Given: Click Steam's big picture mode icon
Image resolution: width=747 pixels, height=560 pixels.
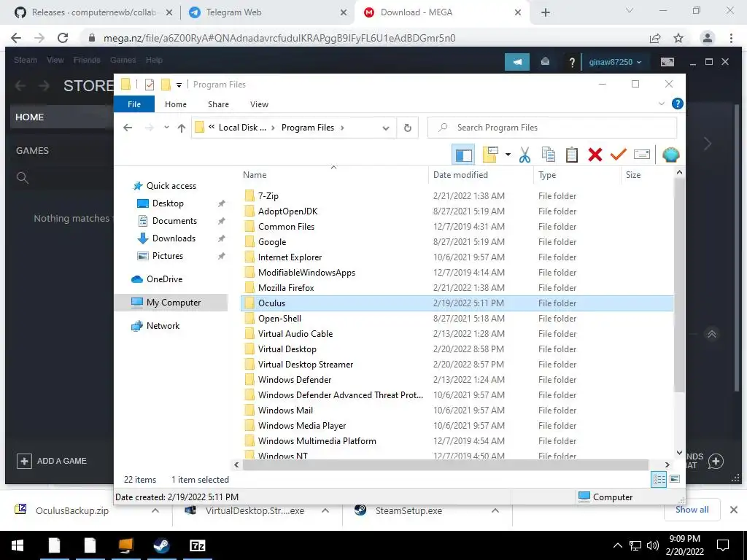Looking at the screenshot, I should [667, 62].
